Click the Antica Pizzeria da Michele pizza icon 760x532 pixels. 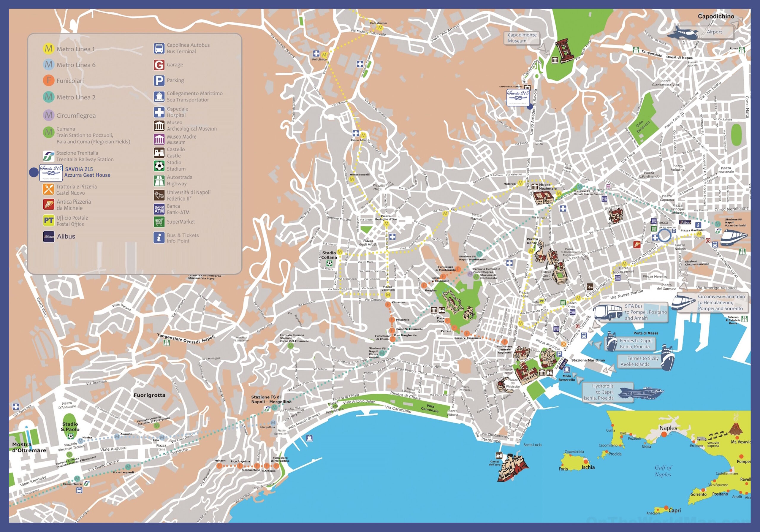click(49, 205)
